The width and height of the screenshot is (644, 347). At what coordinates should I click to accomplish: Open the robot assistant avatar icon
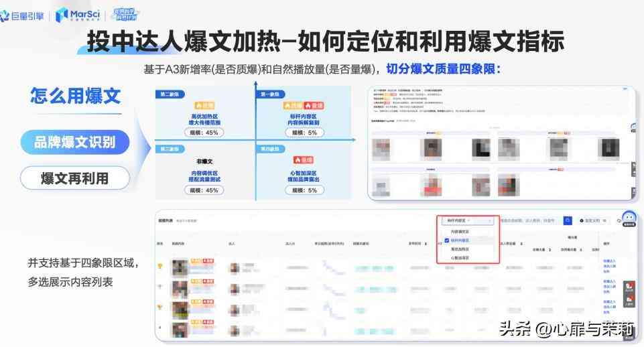click(629, 219)
